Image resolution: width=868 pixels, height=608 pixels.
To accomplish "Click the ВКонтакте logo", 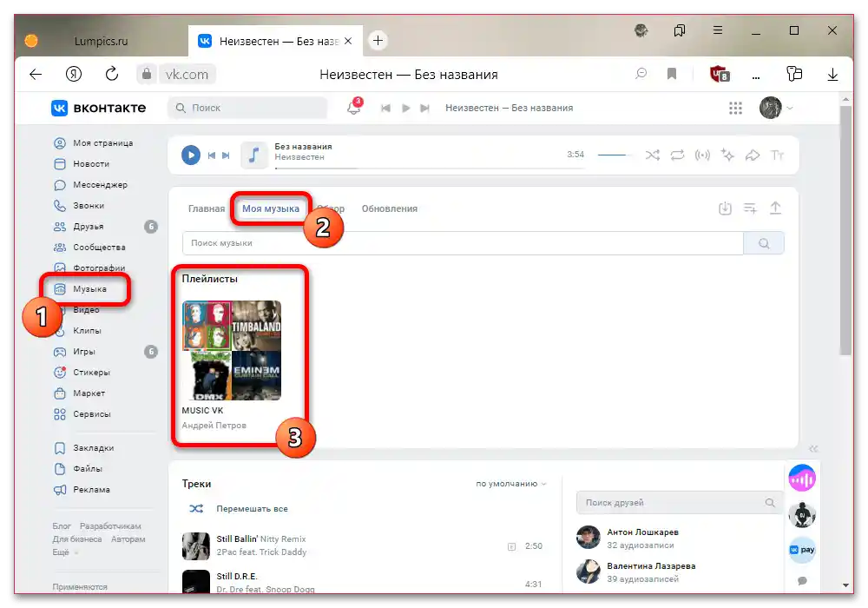I will [99, 108].
